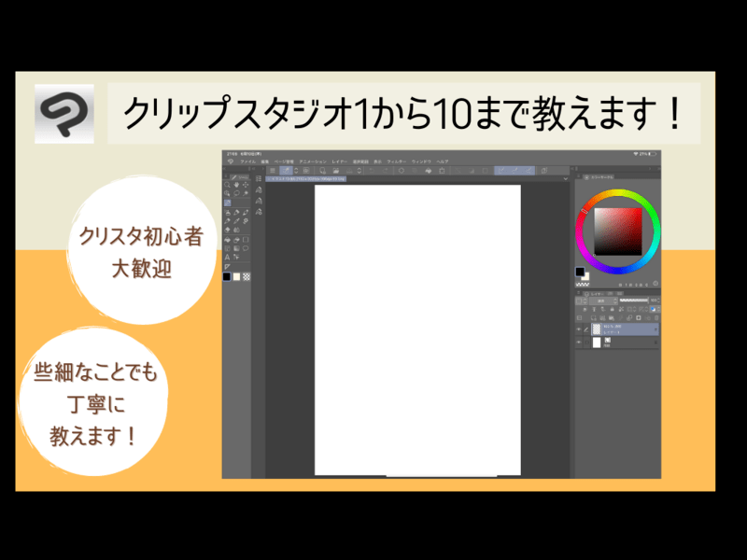The width and height of the screenshot is (747, 560).
Task: Select the Hand move tool
Action: 237,185
